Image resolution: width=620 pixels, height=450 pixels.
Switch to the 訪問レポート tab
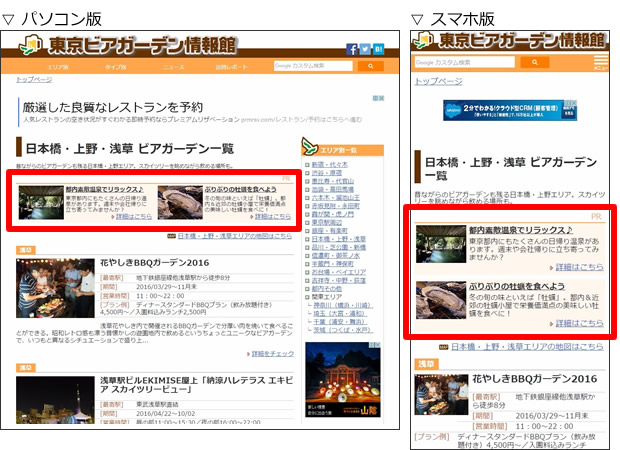230,67
